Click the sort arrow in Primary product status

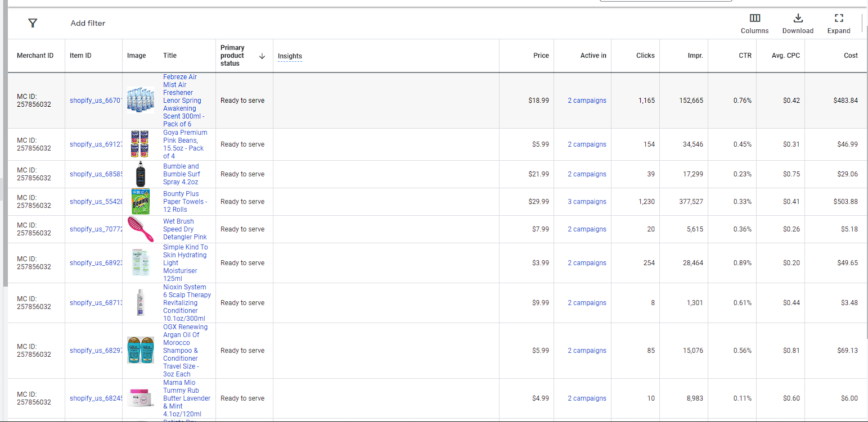pos(262,56)
